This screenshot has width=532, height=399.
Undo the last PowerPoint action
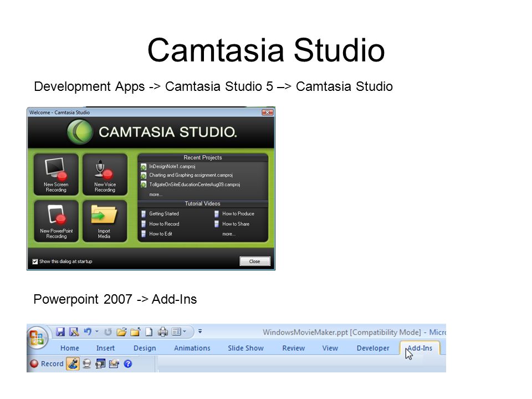tap(88, 331)
